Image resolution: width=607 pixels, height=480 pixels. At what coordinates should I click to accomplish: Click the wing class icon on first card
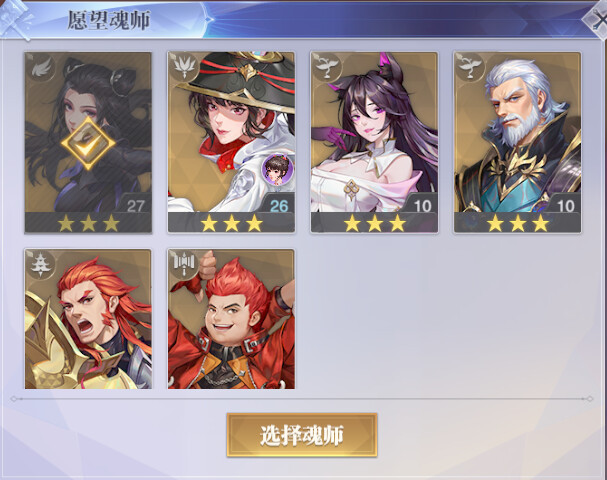pyautogui.click(x=41, y=68)
